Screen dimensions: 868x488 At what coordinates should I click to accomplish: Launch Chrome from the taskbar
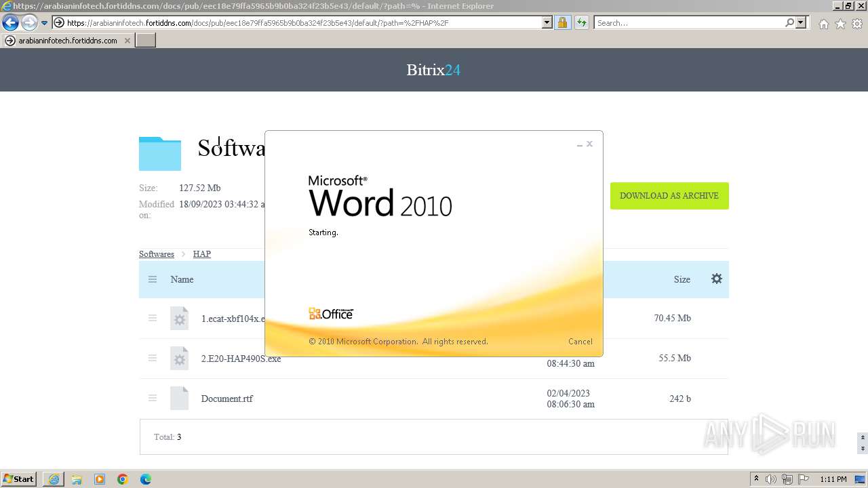[x=123, y=479]
